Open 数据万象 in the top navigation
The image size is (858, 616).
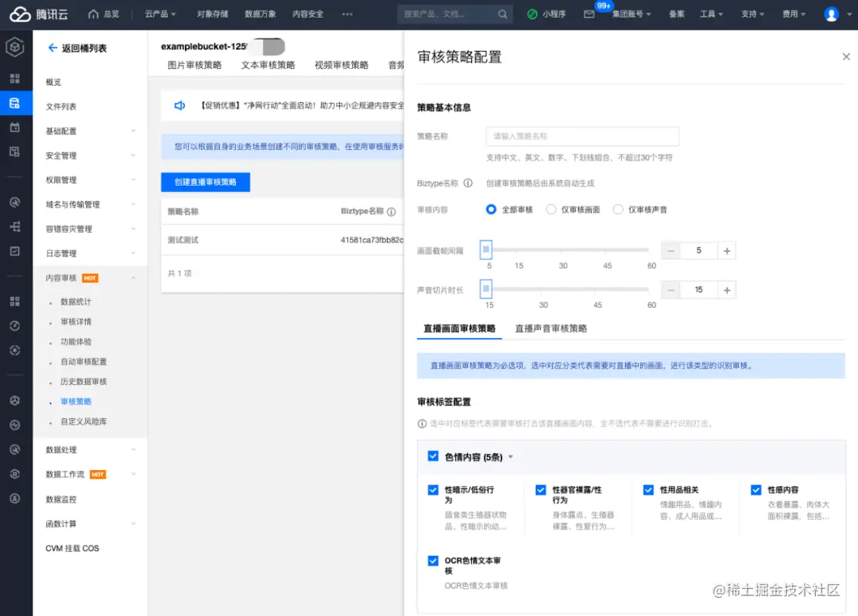point(260,14)
